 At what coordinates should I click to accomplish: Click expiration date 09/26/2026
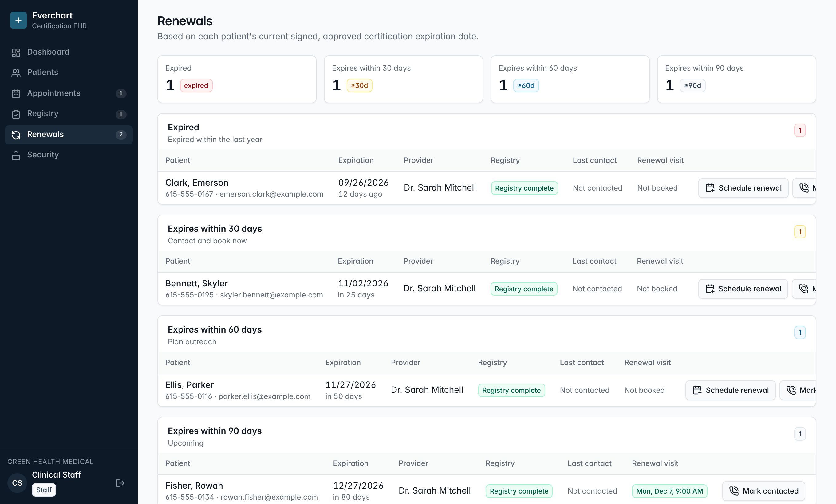click(x=363, y=183)
